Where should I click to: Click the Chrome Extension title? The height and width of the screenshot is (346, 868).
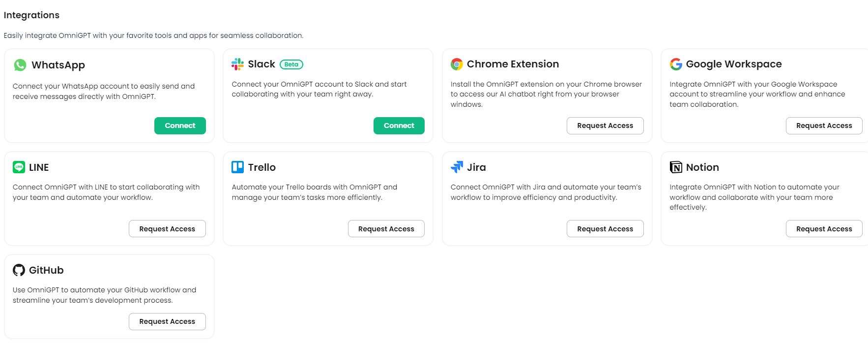click(513, 64)
